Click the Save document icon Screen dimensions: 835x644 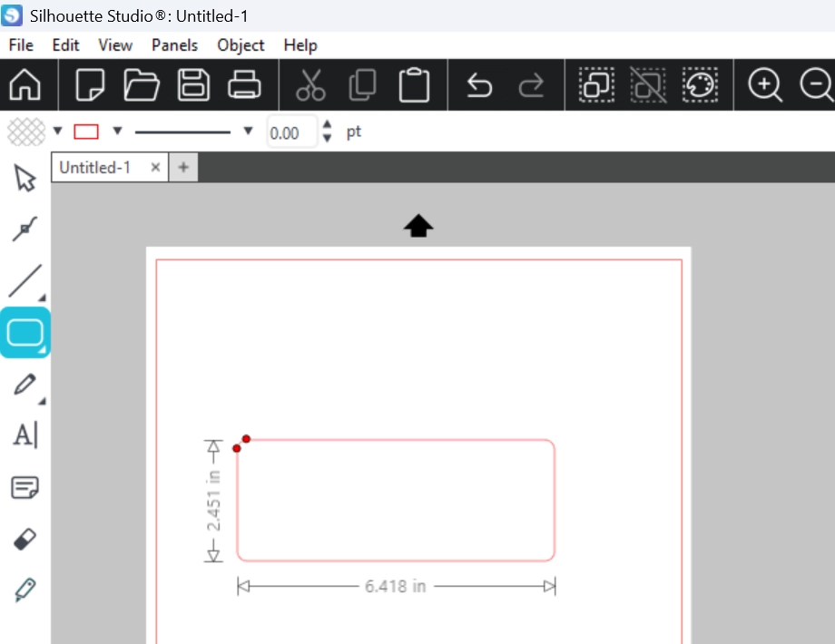click(193, 85)
